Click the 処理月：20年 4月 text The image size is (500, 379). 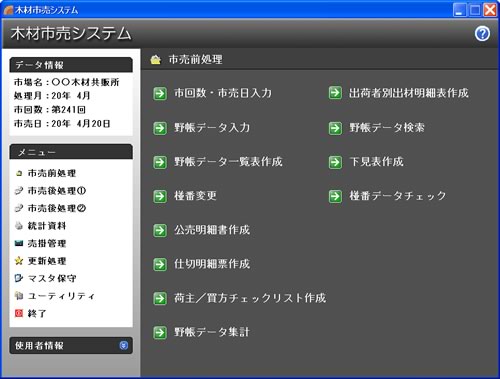pyautogui.click(x=52, y=96)
